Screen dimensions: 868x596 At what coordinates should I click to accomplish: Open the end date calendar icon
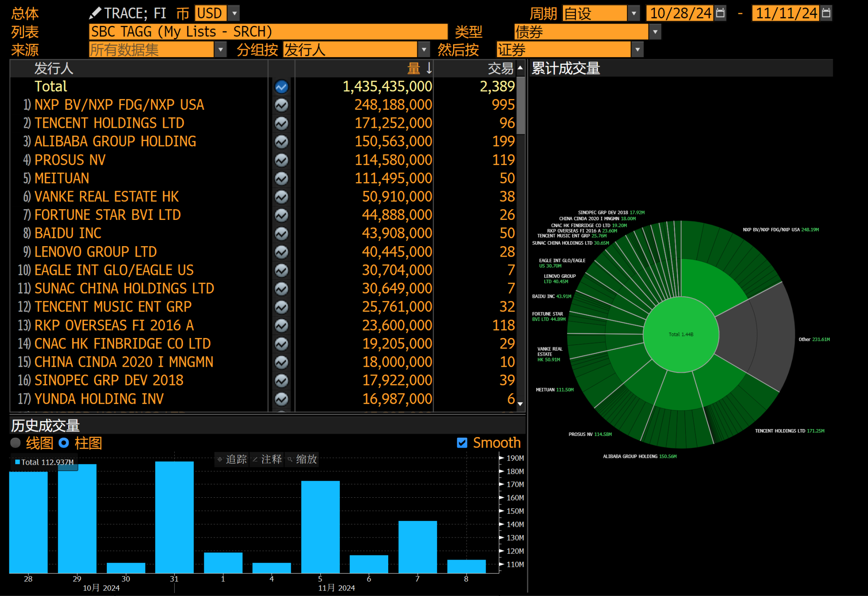click(x=826, y=13)
